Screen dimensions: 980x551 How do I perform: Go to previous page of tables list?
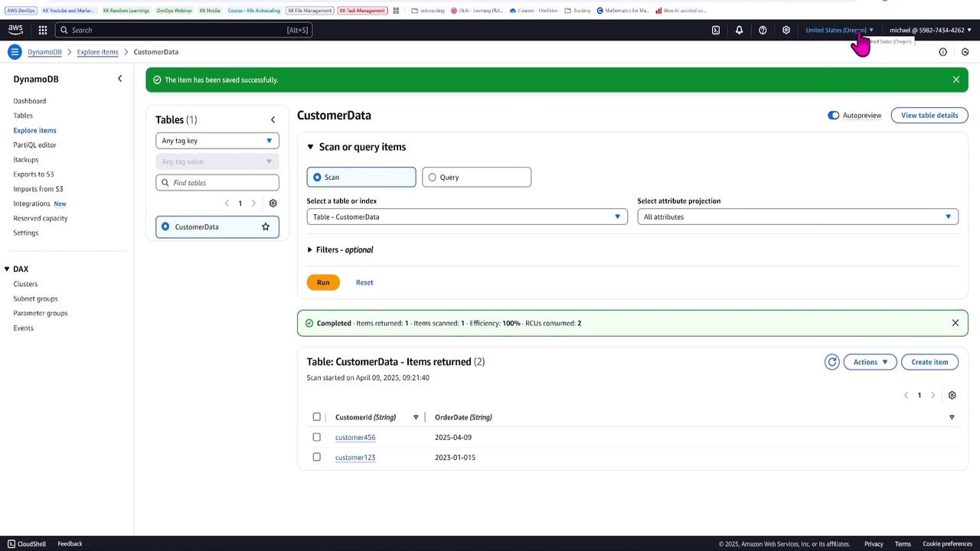coord(227,203)
